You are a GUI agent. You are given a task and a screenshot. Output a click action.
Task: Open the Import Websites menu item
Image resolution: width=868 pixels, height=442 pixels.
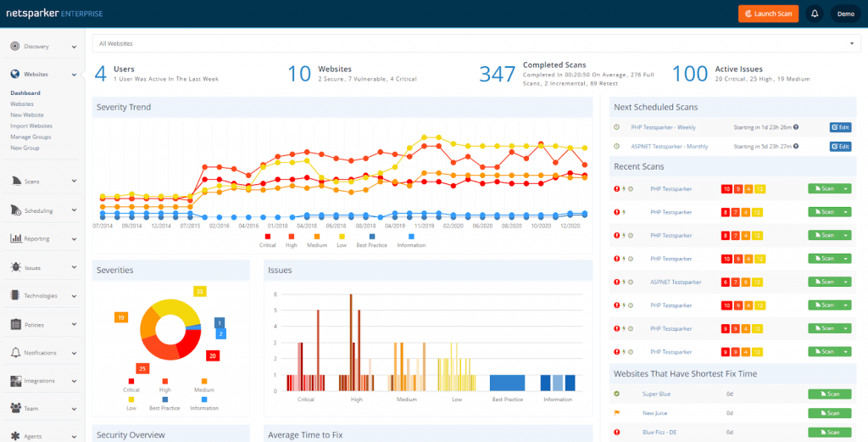pyautogui.click(x=31, y=126)
